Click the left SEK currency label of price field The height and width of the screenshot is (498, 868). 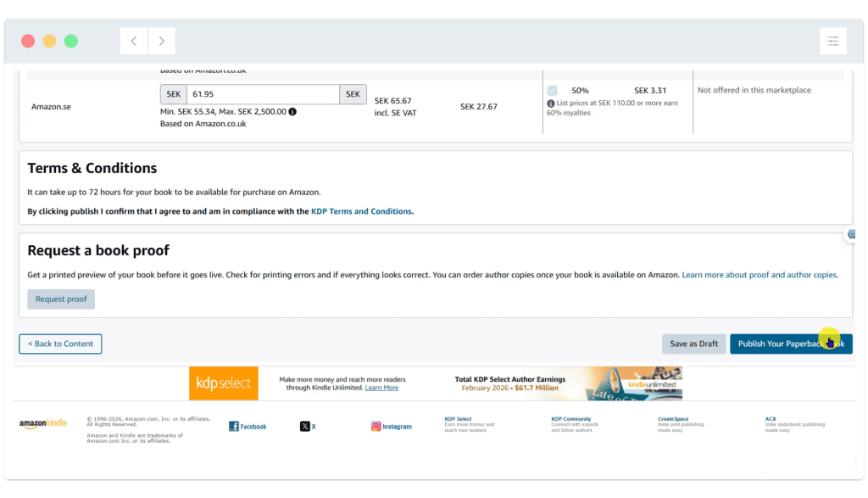tap(174, 94)
